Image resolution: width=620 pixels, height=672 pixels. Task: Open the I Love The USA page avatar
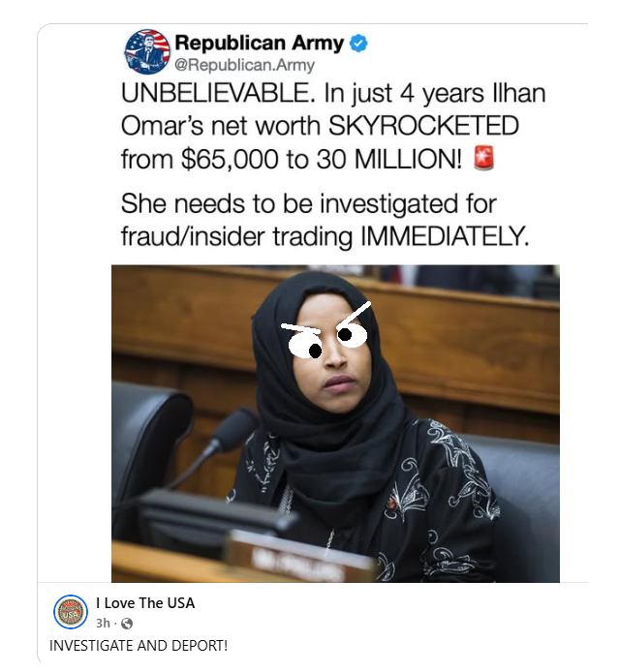(x=71, y=612)
